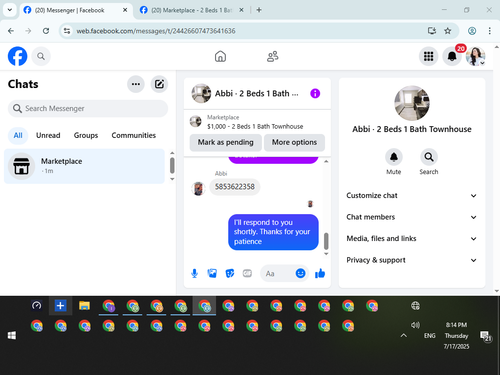Open the $1,000 townhouse listing link
The image size is (500, 375).
coord(255,126)
